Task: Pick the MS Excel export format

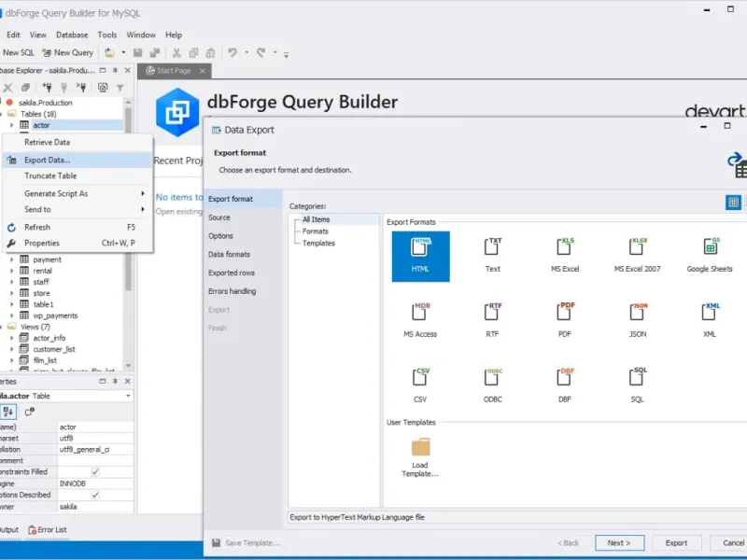Action: 565,256
